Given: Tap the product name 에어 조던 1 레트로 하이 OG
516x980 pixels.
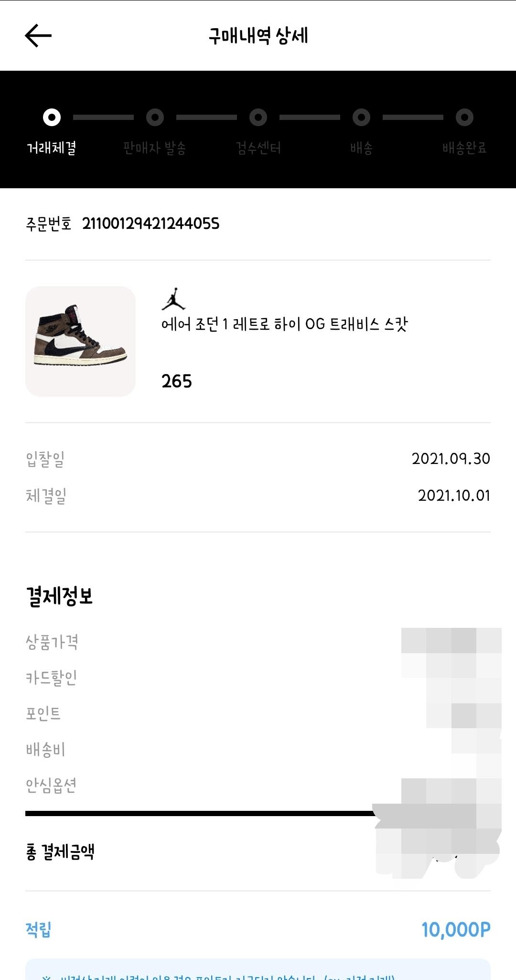Looking at the screenshot, I should pos(284,324).
